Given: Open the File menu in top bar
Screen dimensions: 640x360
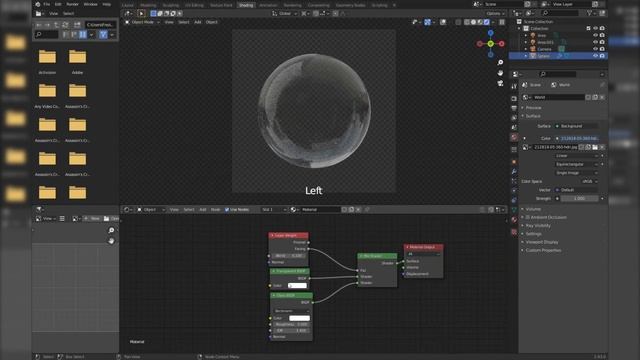Looking at the screenshot, I should pyautogui.click(x=47, y=4).
